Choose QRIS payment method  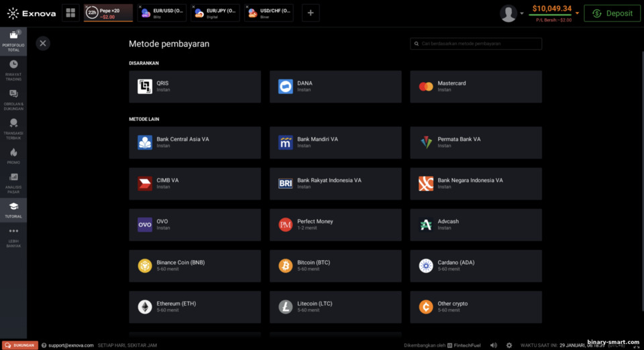tap(195, 87)
